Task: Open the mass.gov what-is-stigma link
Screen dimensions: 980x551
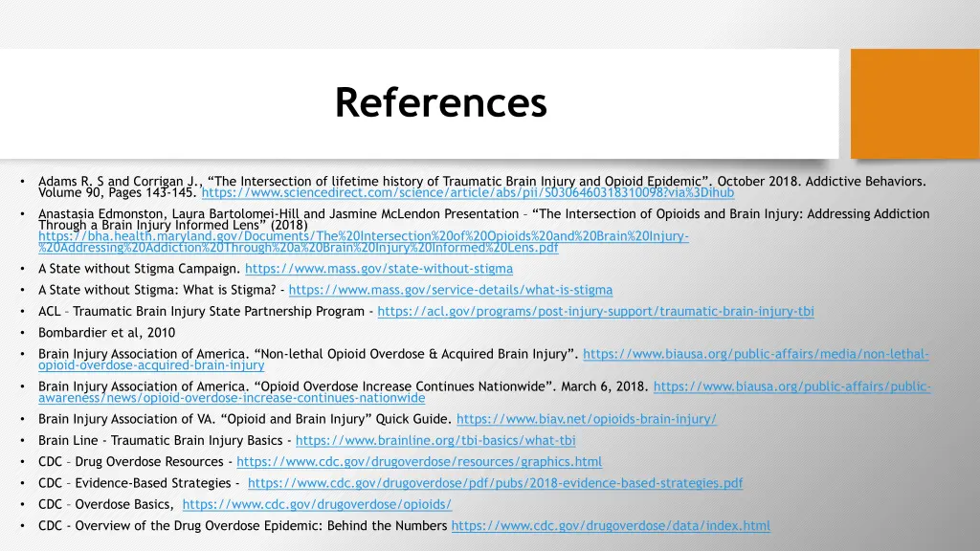Action: (451, 290)
